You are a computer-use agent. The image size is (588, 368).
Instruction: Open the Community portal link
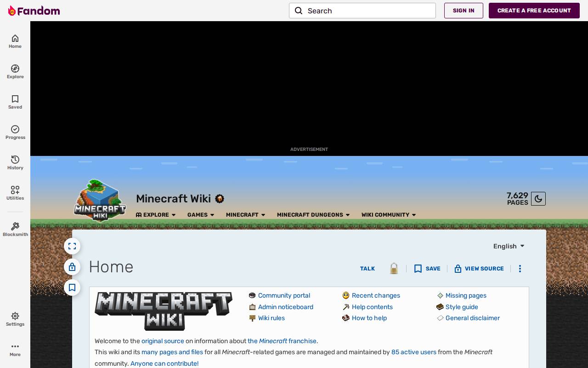(x=284, y=295)
